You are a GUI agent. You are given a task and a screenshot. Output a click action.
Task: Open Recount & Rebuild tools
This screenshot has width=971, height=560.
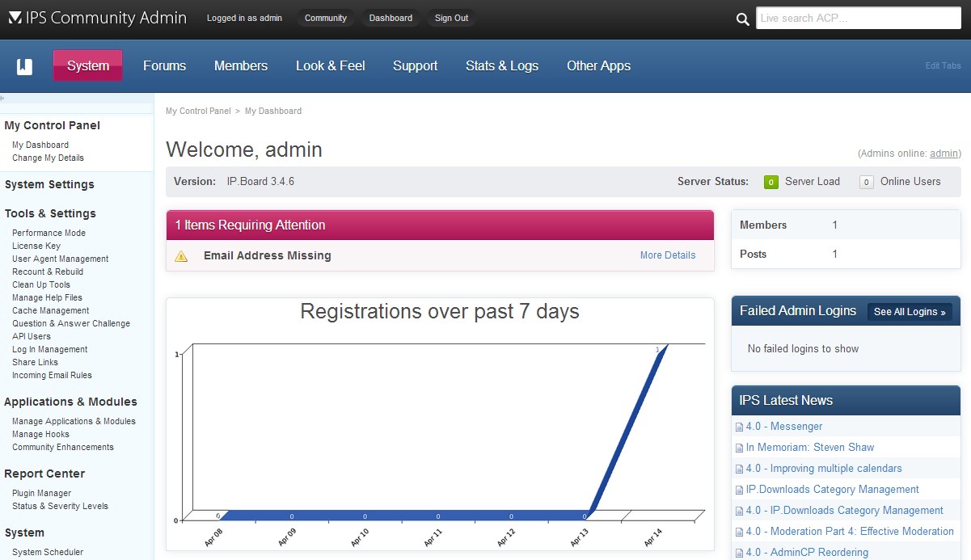(x=48, y=272)
